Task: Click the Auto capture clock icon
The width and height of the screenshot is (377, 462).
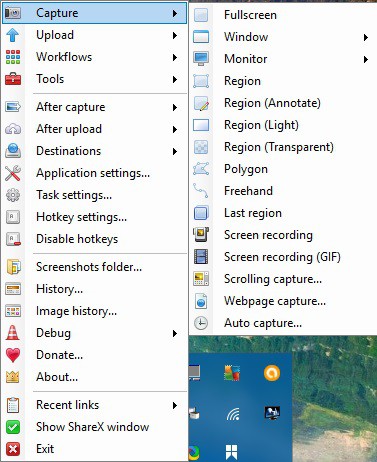Action: click(x=201, y=323)
